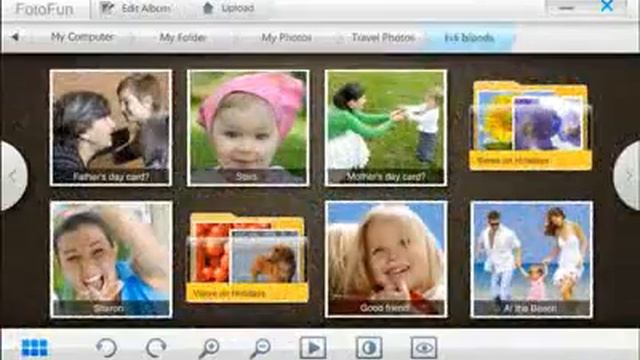
Task: Rotate the photo counterclockwise
Action: [107, 348]
